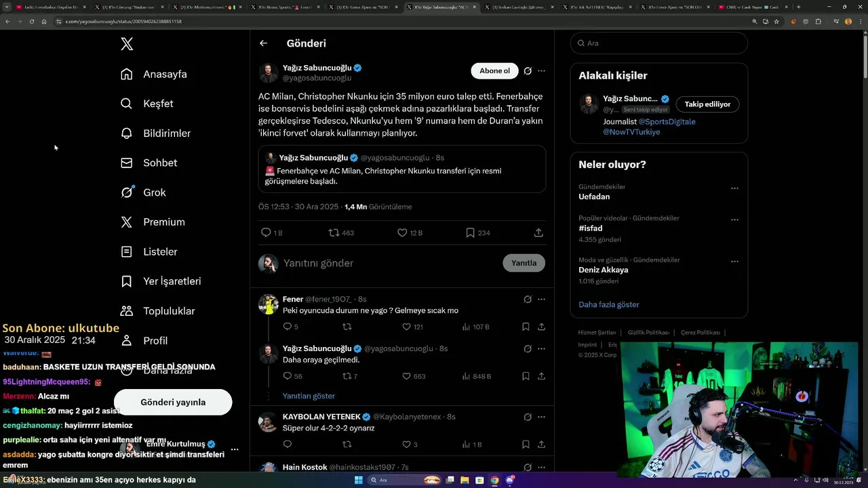Open new browser tab with plus
Image resolution: width=868 pixels, height=488 pixels.
(798, 7)
